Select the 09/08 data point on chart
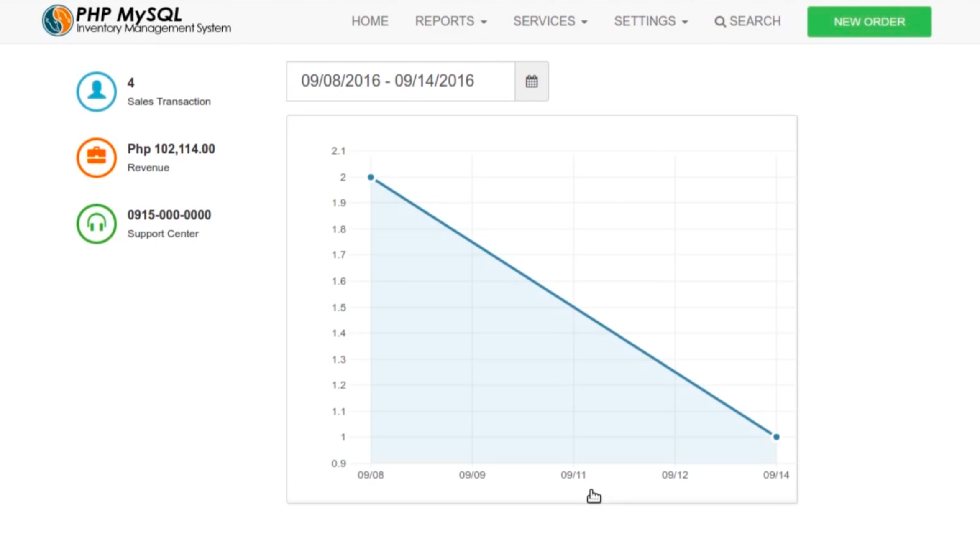The width and height of the screenshot is (980, 560). tap(371, 177)
